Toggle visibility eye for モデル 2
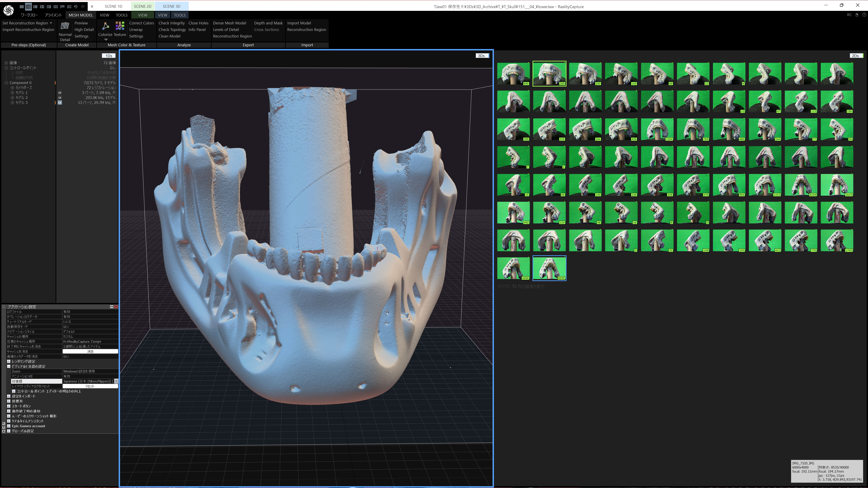The width and height of the screenshot is (868, 488). [x=60, y=98]
